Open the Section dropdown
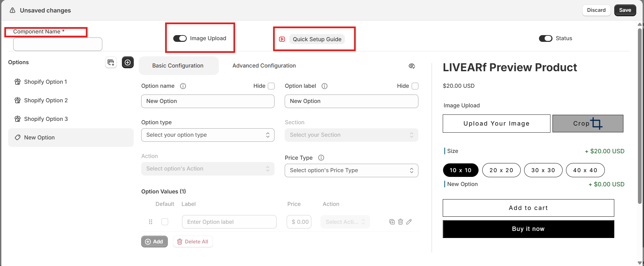This screenshot has height=266, width=644. tap(351, 135)
